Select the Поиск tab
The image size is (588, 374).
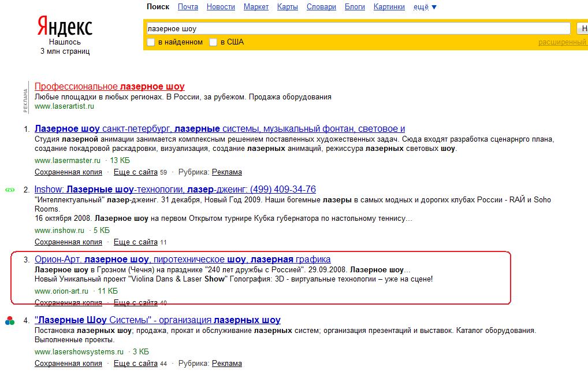click(158, 7)
